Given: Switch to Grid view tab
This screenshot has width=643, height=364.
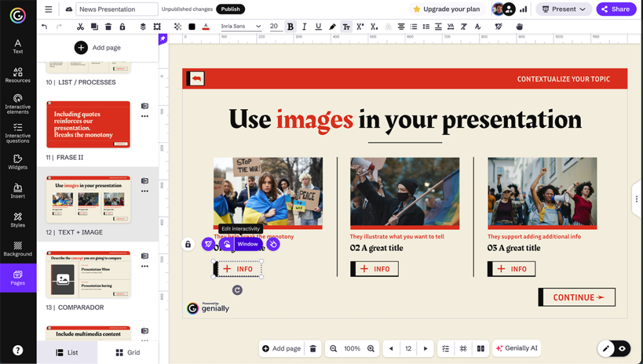Looking at the screenshot, I should (128, 353).
